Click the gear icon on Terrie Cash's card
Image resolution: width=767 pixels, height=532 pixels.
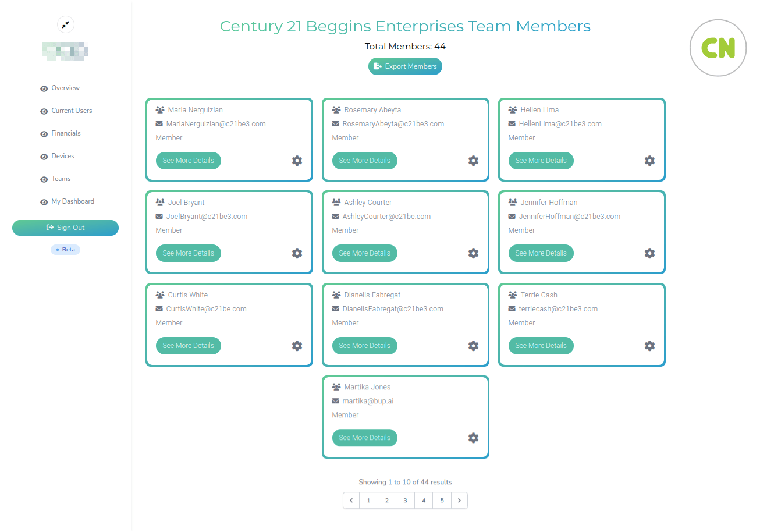[649, 346]
